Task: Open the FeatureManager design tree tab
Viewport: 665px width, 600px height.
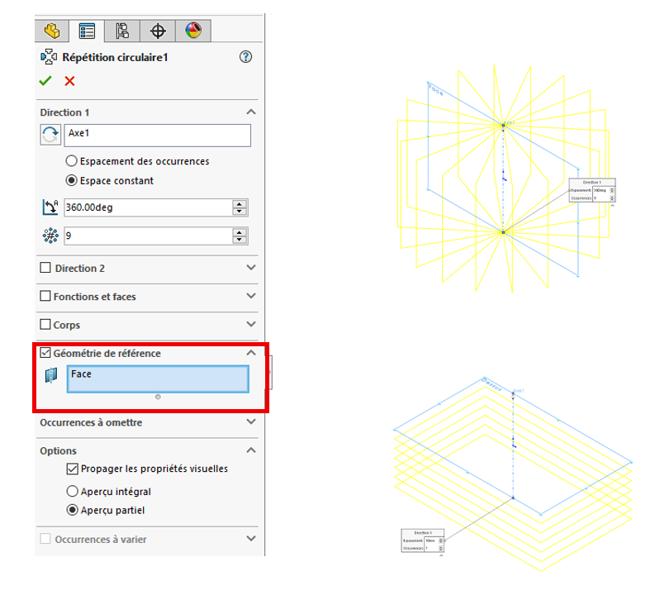Action: click(52, 30)
